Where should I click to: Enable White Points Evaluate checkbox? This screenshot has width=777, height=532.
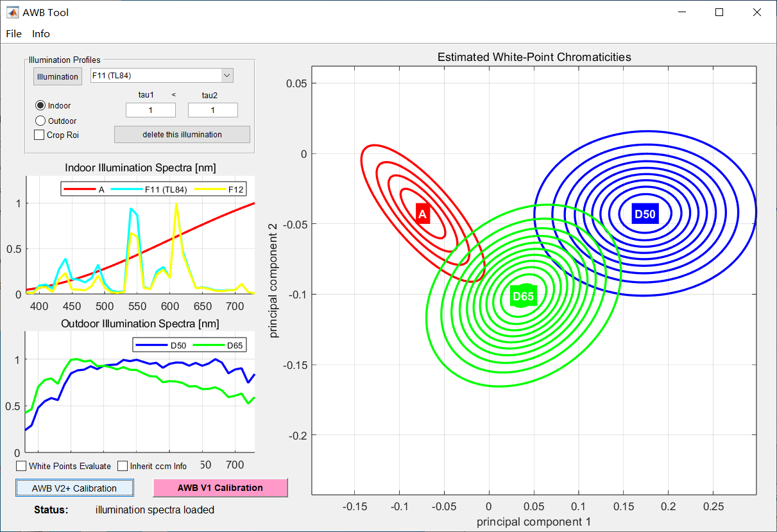22,467
